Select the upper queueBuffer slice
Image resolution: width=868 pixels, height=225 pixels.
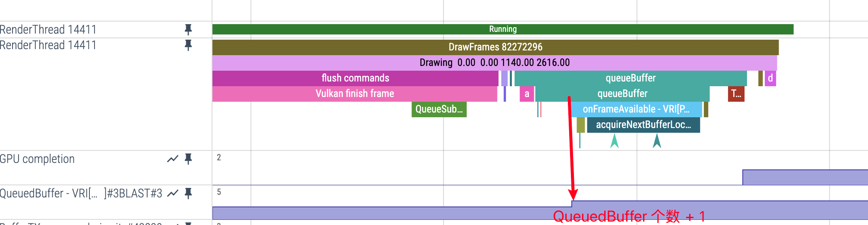pos(630,78)
